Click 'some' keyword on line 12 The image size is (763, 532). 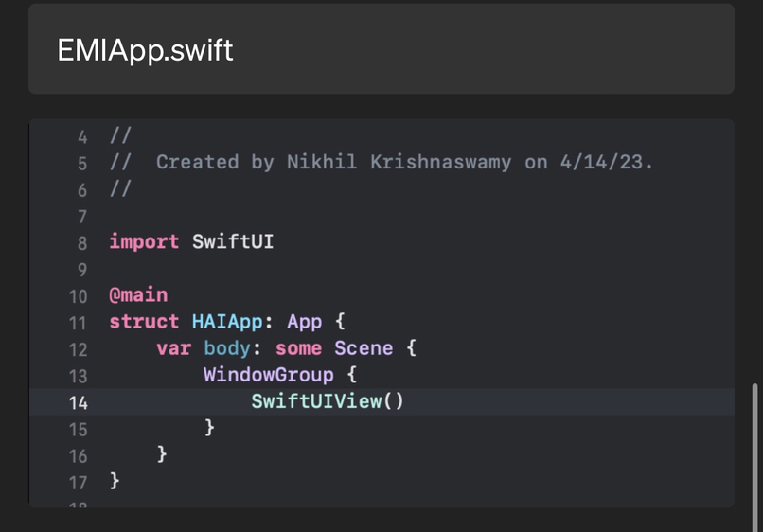click(298, 348)
